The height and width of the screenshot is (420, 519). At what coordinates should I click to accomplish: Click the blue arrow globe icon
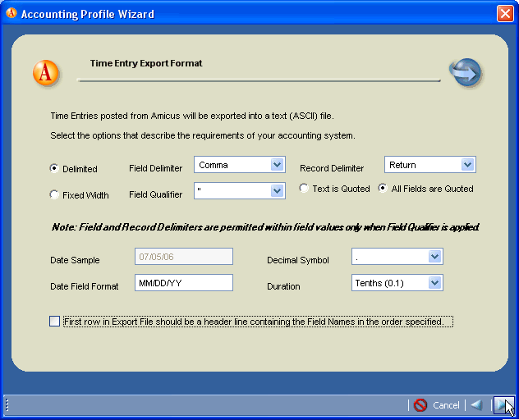465,73
